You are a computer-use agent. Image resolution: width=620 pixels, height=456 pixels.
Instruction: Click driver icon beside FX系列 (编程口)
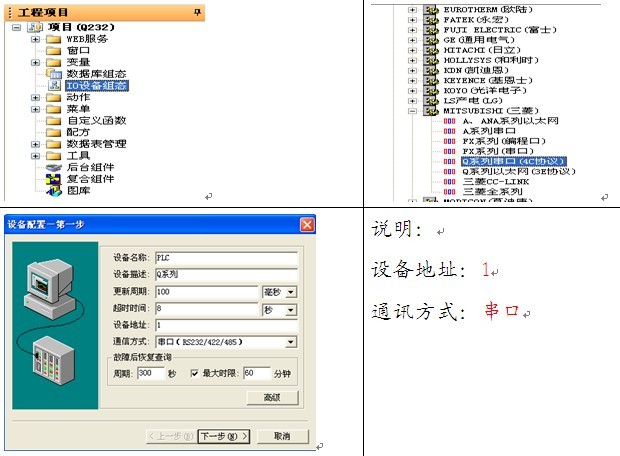449,141
